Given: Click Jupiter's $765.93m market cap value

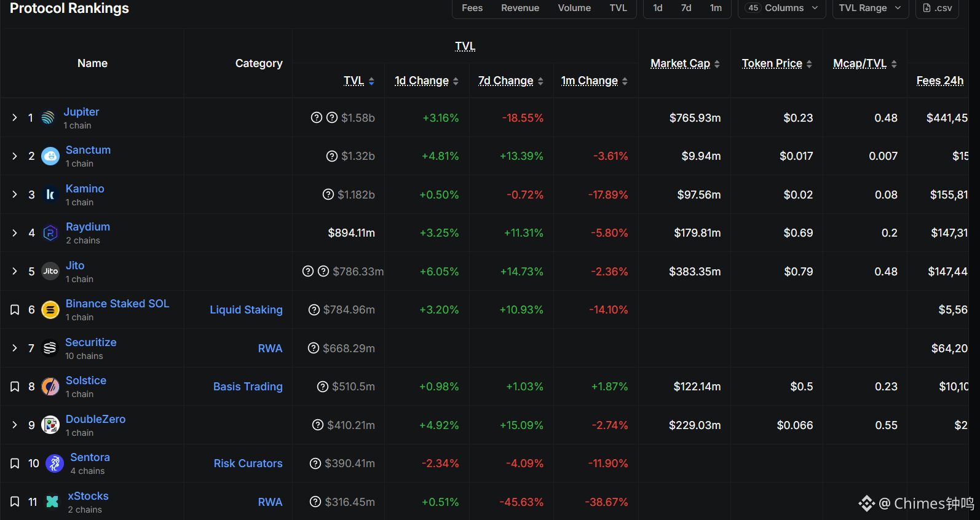Looking at the screenshot, I should (x=695, y=117).
